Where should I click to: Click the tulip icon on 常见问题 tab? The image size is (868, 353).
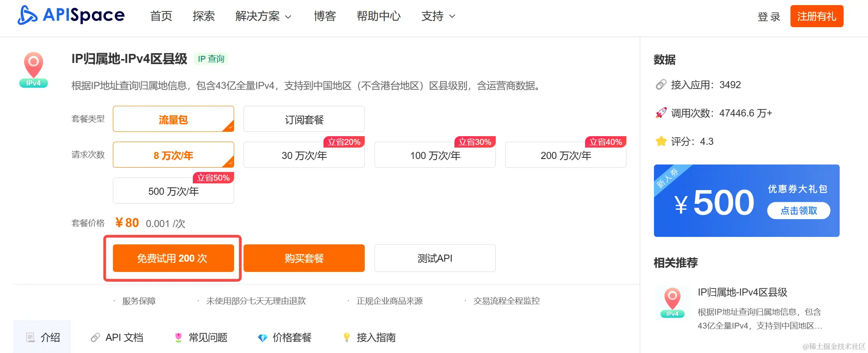(x=178, y=337)
